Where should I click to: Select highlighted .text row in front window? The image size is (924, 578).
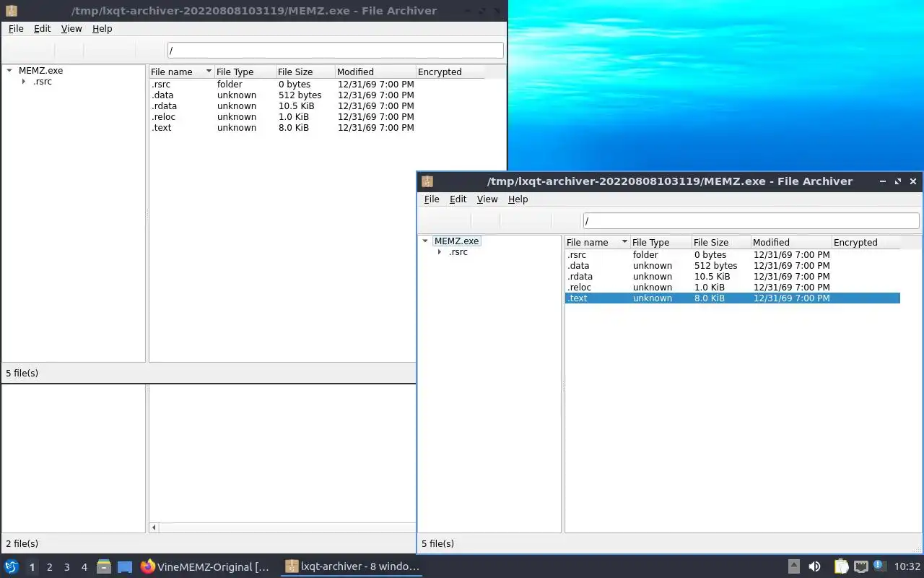(732, 298)
